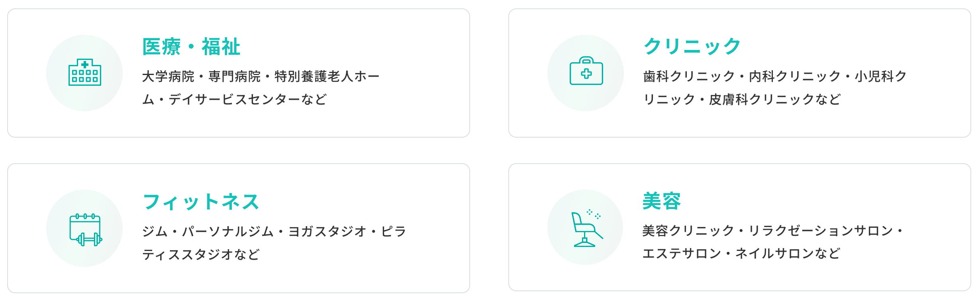Select the クリニック heading
The image size is (980, 300).
[692, 46]
